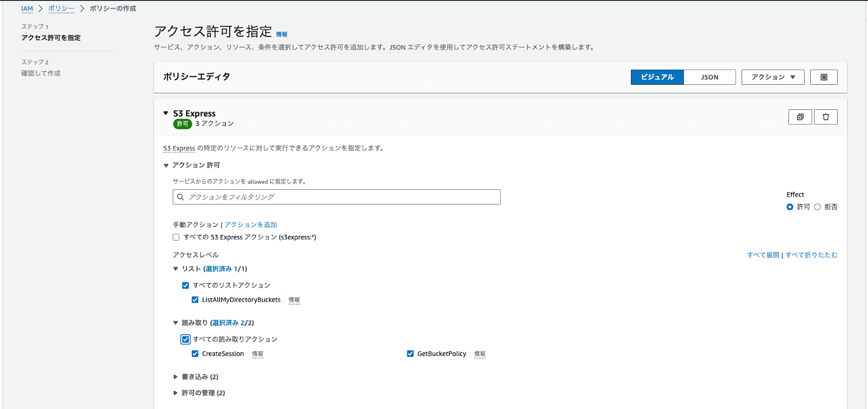This screenshot has height=409, width=868.
Task: Uncheck ListAllMyDirectoryBuckets
Action: [195, 300]
